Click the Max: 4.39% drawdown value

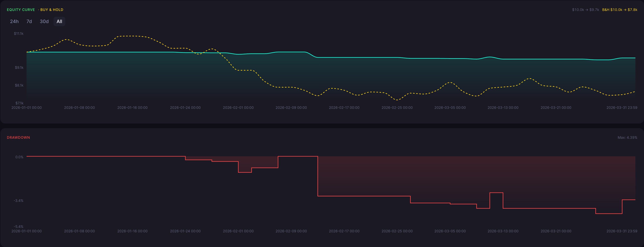click(x=627, y=138)
